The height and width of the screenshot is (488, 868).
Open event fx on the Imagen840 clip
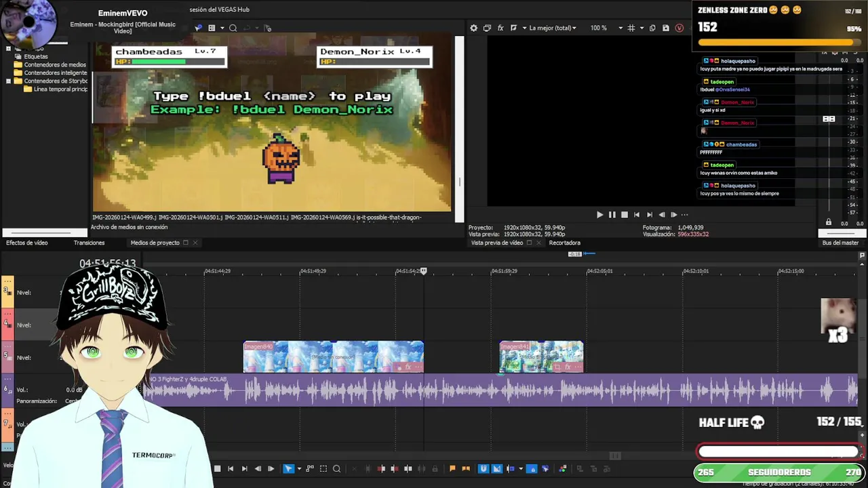coord(408,367)
